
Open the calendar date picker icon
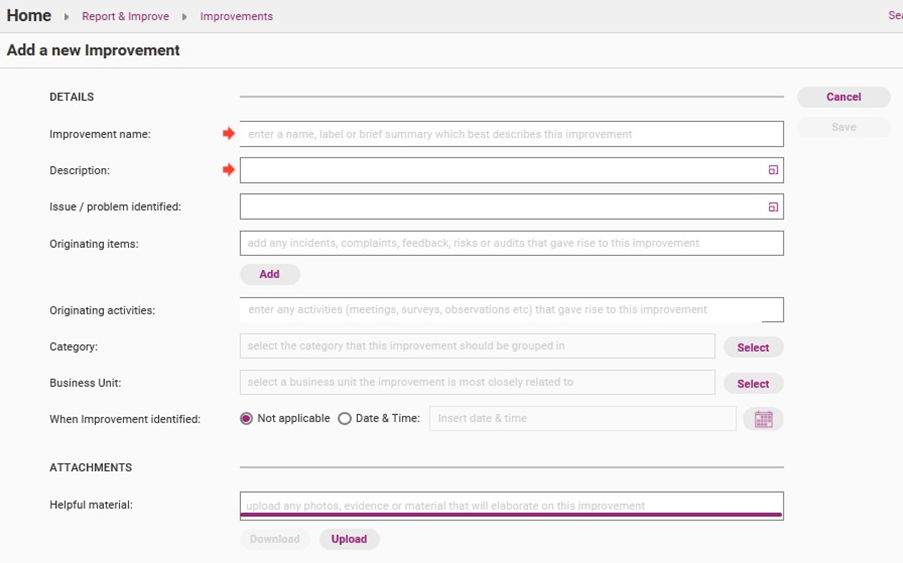pyautogui.click(x=763, y=419)
